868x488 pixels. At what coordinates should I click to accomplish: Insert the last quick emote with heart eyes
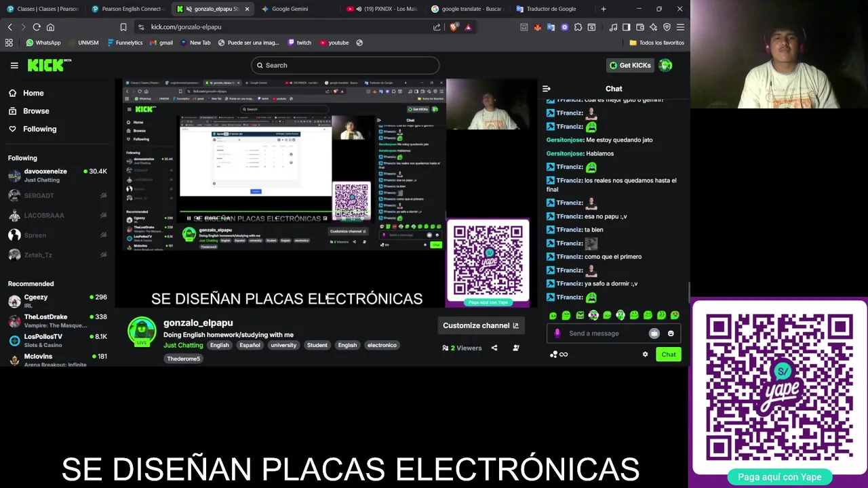tap(675, 315)
